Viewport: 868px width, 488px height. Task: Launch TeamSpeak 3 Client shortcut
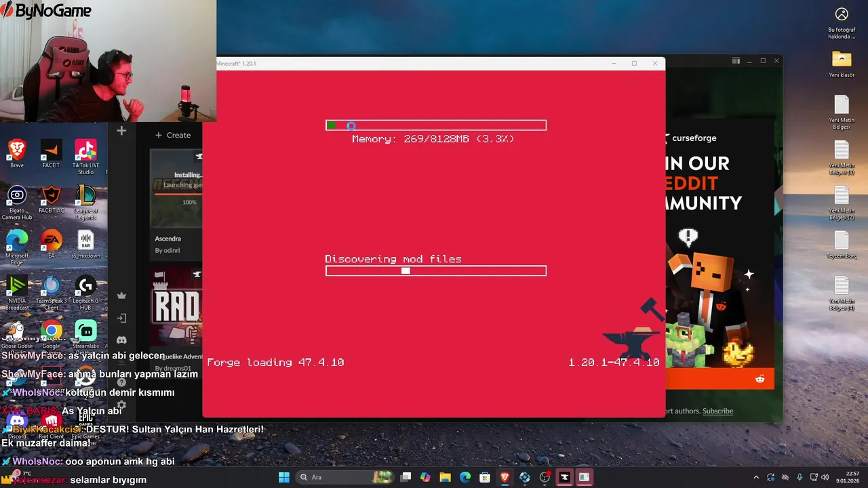[x=52, y=293]
